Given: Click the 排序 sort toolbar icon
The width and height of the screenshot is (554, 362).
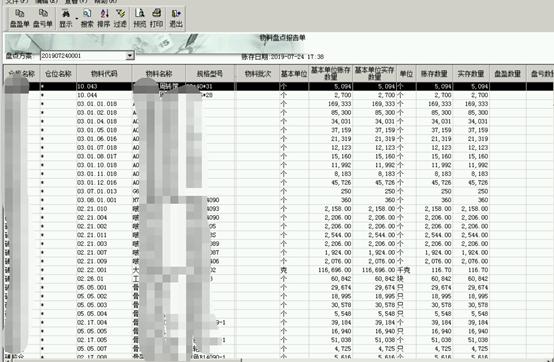Looking at the screenshot, I should point(104,18).
